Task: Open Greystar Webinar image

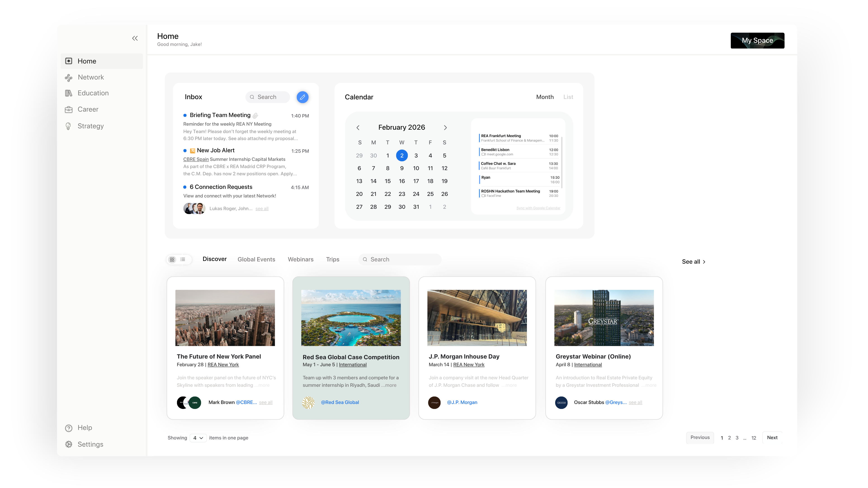Action: (604, 318)
